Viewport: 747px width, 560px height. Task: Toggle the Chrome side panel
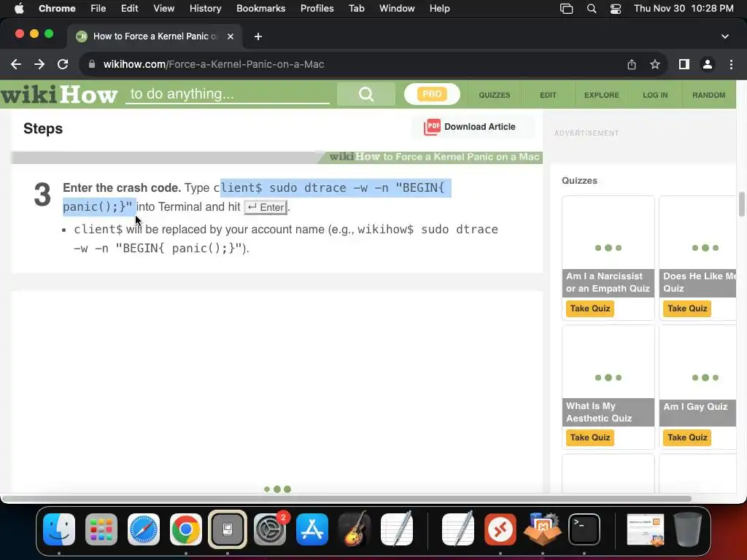click(x=684, y=64)
